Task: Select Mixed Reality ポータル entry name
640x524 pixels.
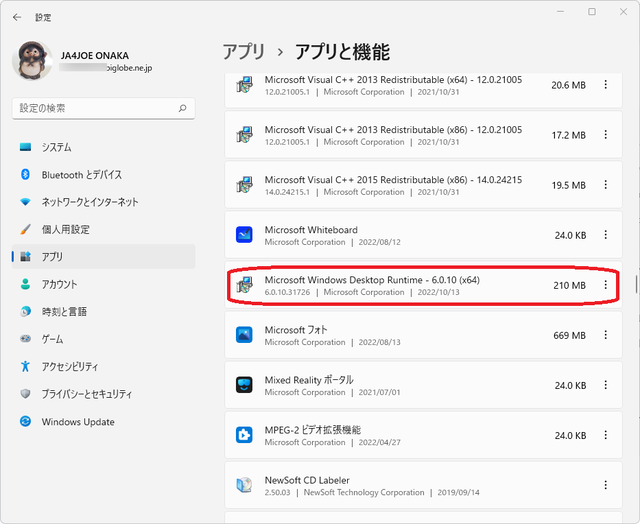Action: click(x=309, y=380)
